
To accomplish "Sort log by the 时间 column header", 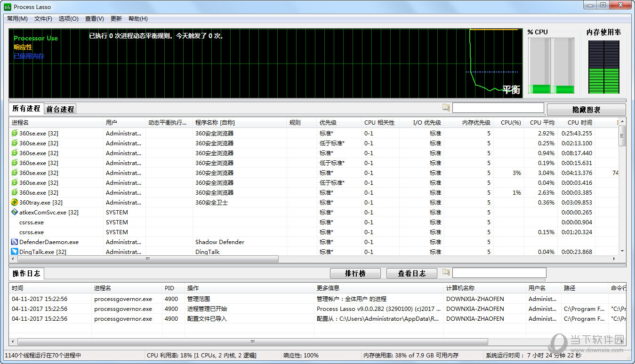I will 50,288.
